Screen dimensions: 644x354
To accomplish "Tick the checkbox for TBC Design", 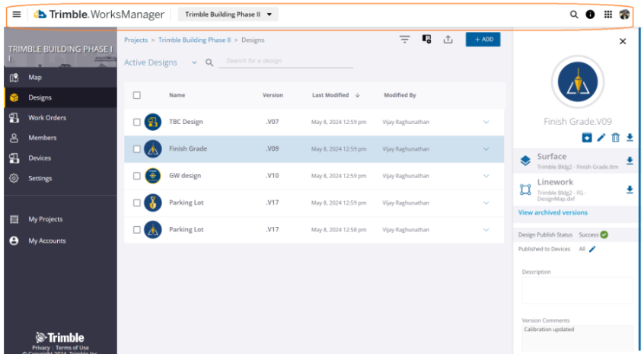I will click(x=137, y=122).
